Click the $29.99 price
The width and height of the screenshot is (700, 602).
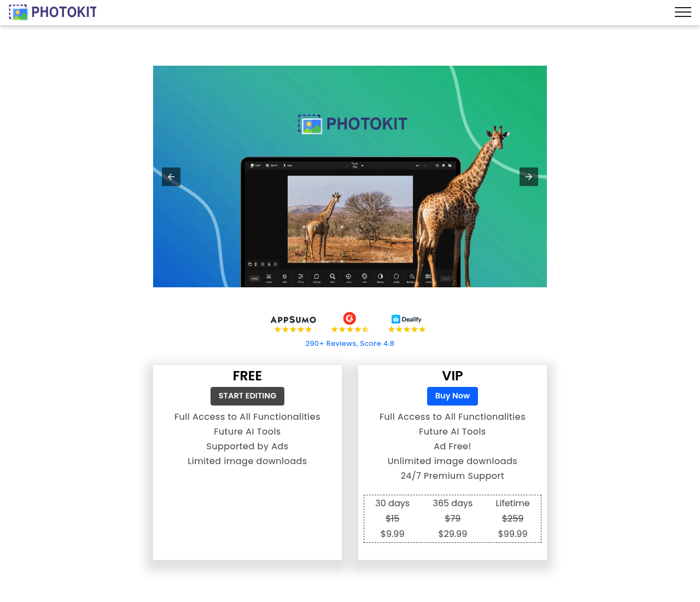pyautogui.click(x=453, y=534)
